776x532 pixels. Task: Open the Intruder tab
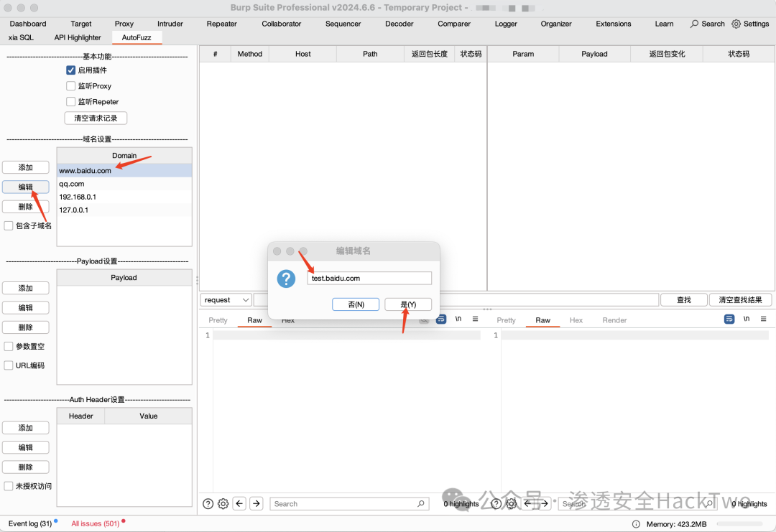coord(170,24)
